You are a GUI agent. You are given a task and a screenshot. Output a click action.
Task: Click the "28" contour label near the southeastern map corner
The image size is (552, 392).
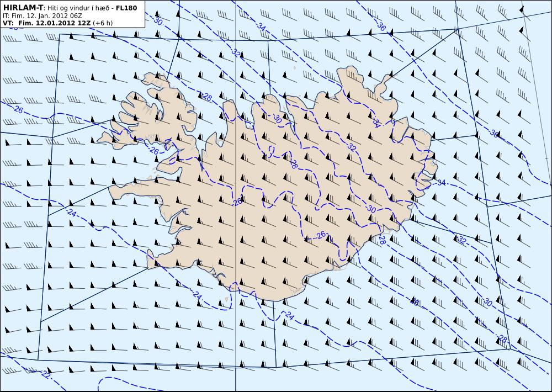coord(503,340)
